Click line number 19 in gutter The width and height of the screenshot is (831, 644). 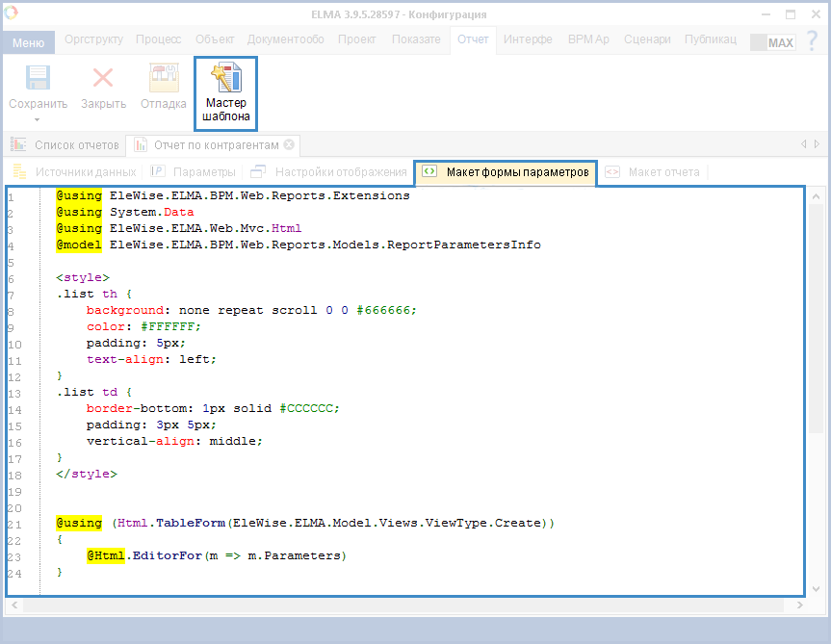click(x=14, y=492)
